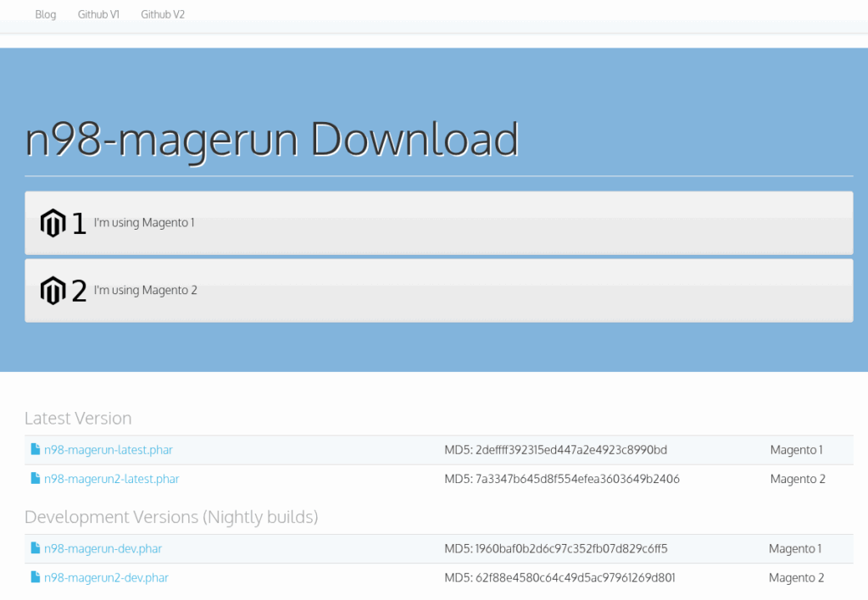868x600 pixels.
Task: Open the n98-magerun2-dev.phar nightly build link
Action: (106, 577)
